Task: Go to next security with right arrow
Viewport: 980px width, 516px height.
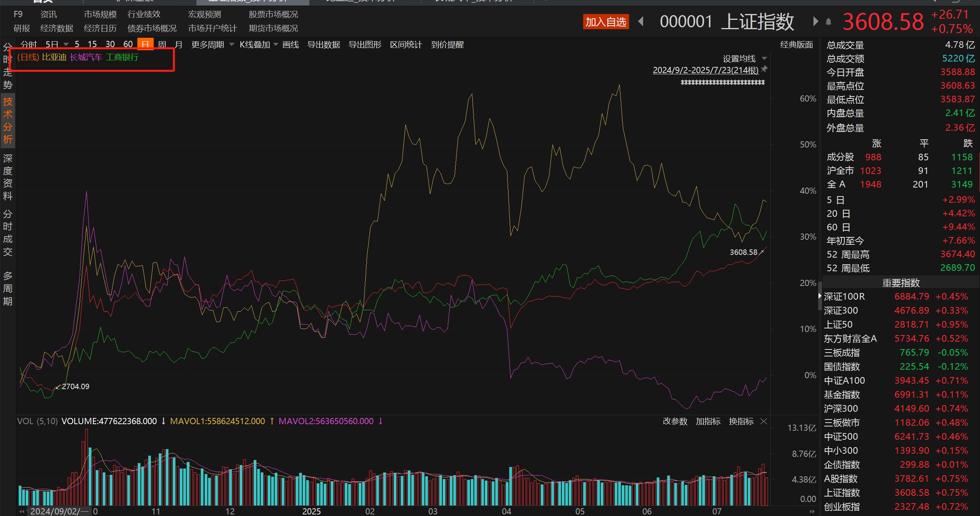Action: tap(816, 21)
